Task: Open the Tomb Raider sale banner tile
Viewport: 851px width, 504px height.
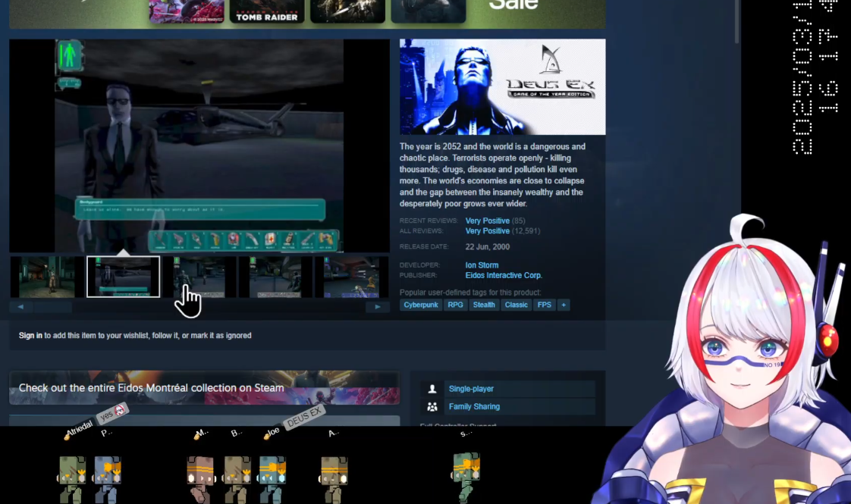Action: pyautogui.click(x=266, y=11)
